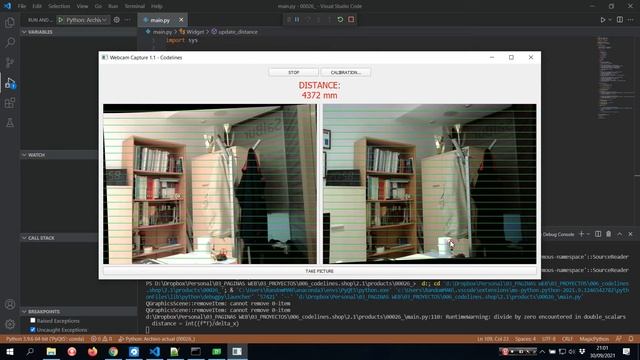This screenshot has height=360, width=640.
Task: Open the Extensions view
Action: [10, 103]
